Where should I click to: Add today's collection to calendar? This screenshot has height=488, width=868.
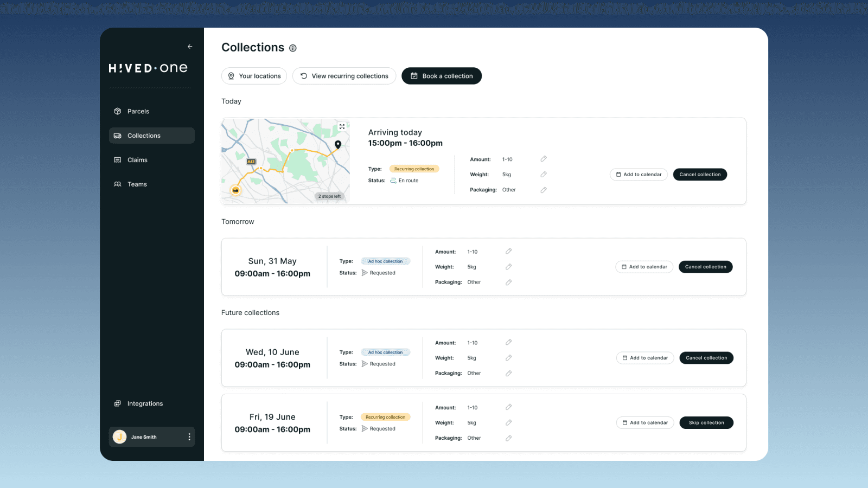639,174
